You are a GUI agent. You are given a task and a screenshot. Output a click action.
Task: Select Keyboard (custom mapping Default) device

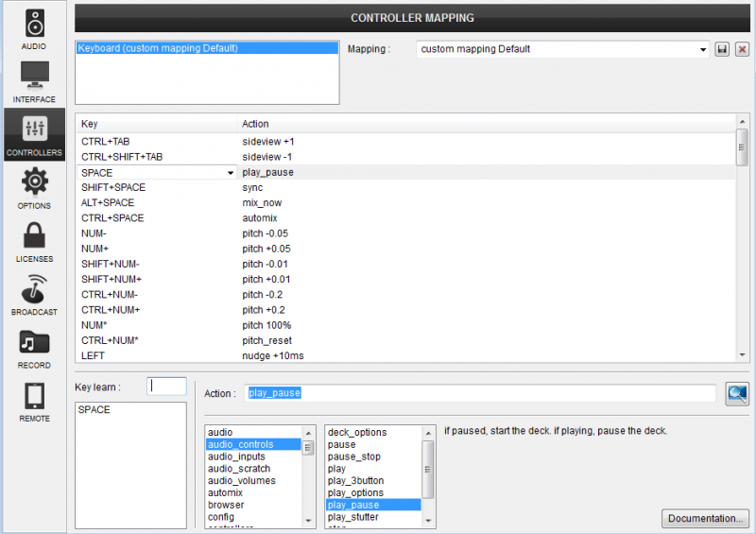pos(158,47)
